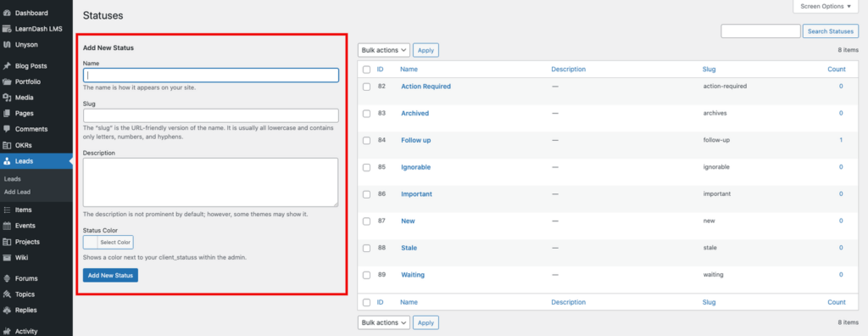Click the Unyson sidebar icon
Viewport: 868px width, 336px height.
point(7,44)
